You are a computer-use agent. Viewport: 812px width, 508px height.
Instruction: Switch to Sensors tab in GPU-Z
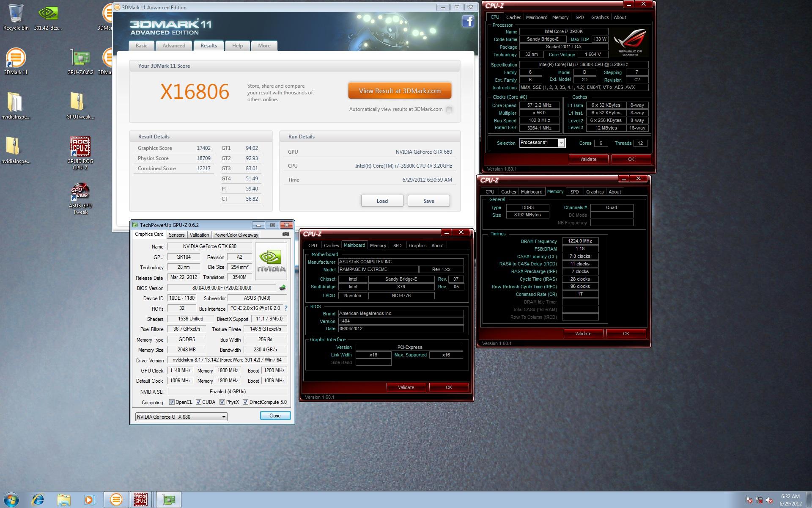coord(176,235)
